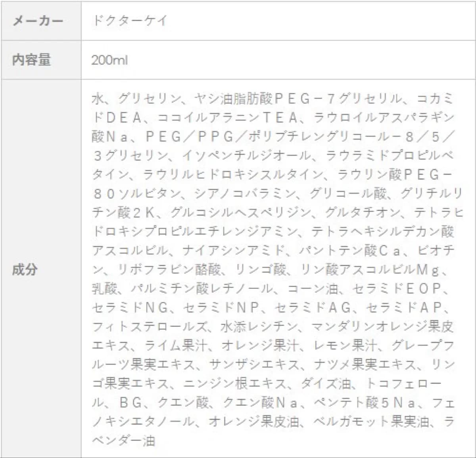Select the 200ml volume value

(109, 60)
